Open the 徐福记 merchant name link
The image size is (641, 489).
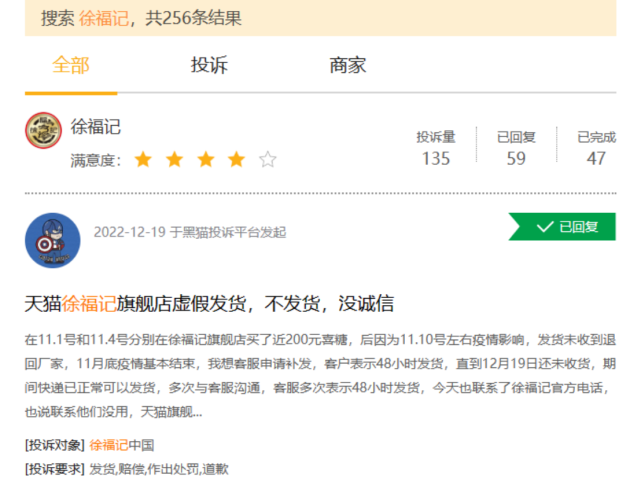pyautogui.click(x=96, y=127)
